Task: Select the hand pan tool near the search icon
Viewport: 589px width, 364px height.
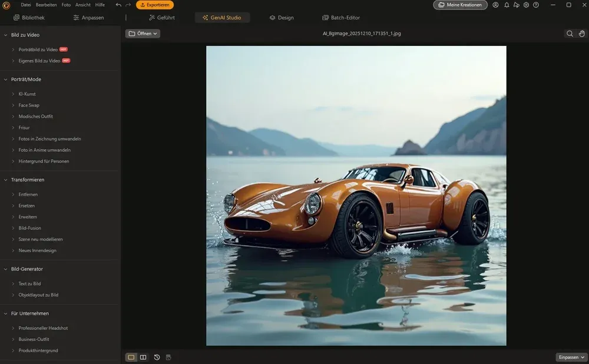Action: [582, 34]
